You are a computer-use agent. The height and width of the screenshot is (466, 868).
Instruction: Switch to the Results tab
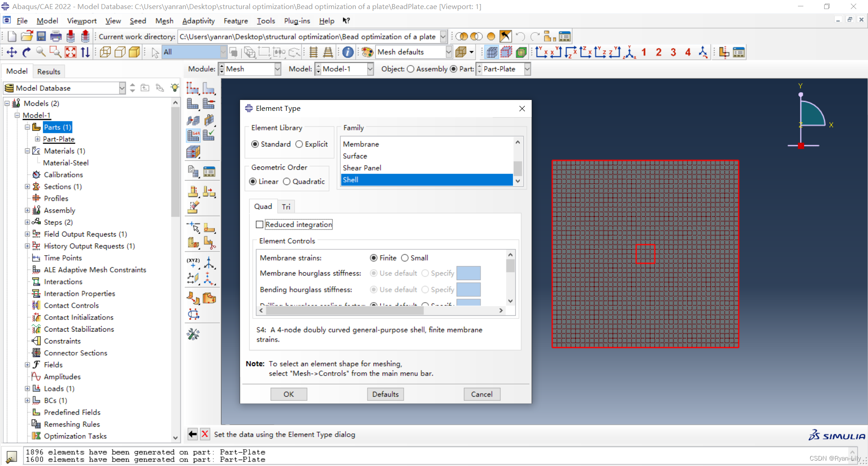(49, 71)
